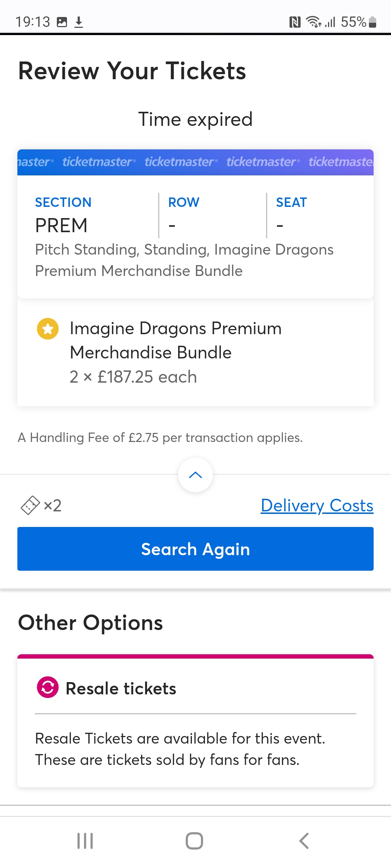
Task: Tap the Imagine Dragons Premium Merchandise Bundle title
Action: click(x=176, y=340)
